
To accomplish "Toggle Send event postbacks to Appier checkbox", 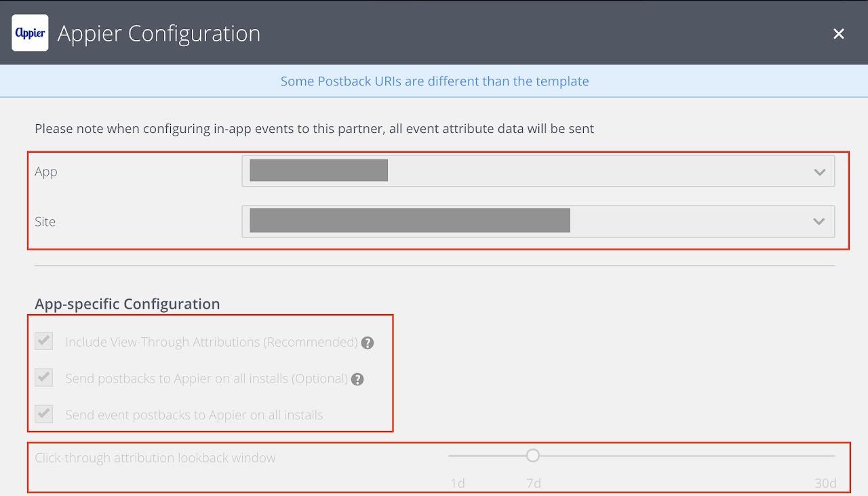I will (x=44, y=414).
